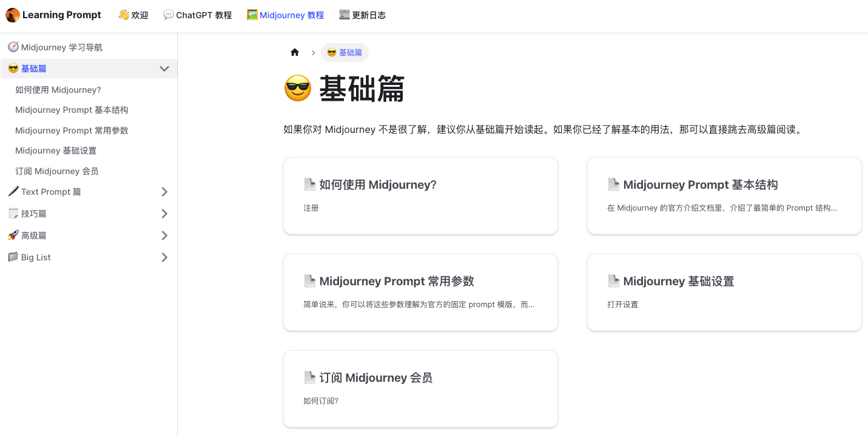Viewport: 868px width, 437px height.
Task: Click the home icon in breadcrumb
Action: (295, 52)
